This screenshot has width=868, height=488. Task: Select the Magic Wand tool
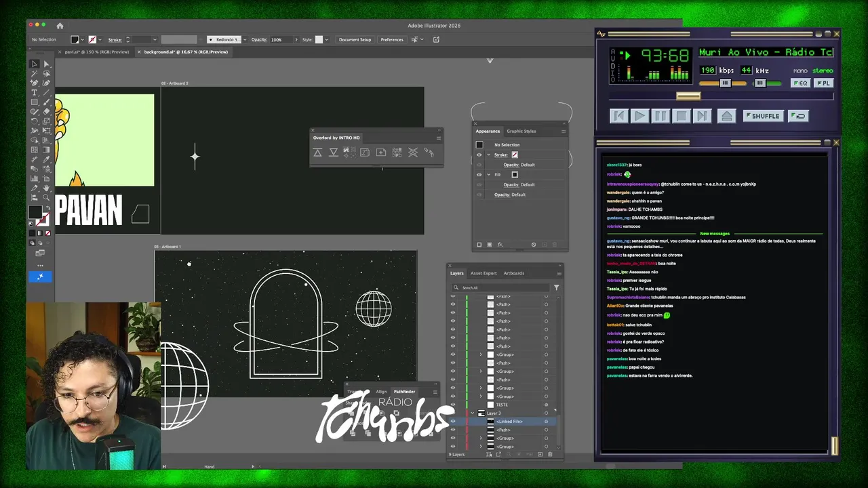point(34,73)
